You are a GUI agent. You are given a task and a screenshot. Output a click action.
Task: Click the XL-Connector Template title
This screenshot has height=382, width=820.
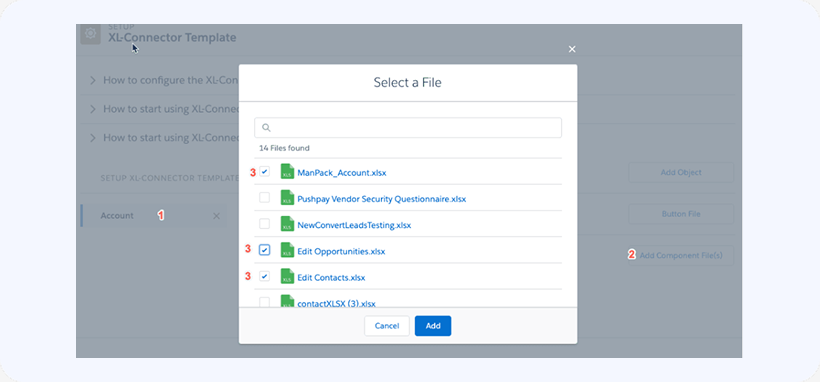172,38
